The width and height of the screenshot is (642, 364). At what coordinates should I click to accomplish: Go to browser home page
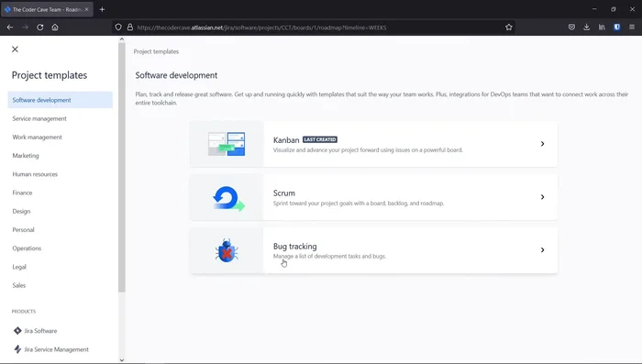coord(55,27)
